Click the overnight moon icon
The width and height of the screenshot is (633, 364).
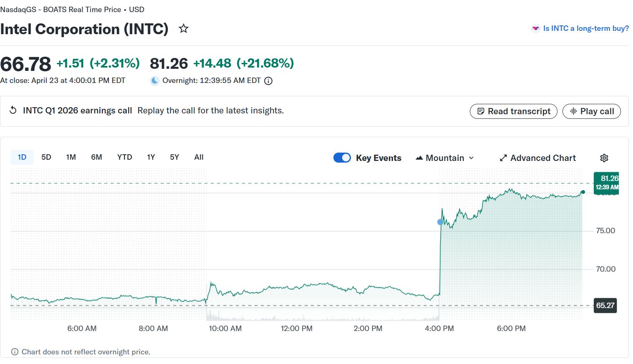pos(155,81)
